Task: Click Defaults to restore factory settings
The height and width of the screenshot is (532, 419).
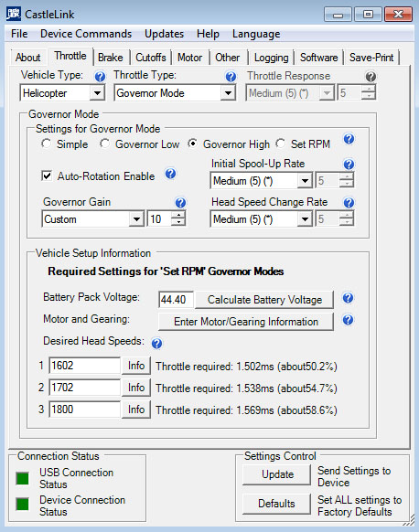Action: click(x=276, y=504)
